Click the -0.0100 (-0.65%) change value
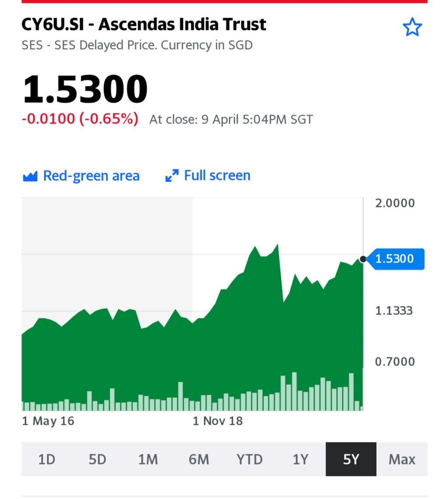 [x=80, y=119]
